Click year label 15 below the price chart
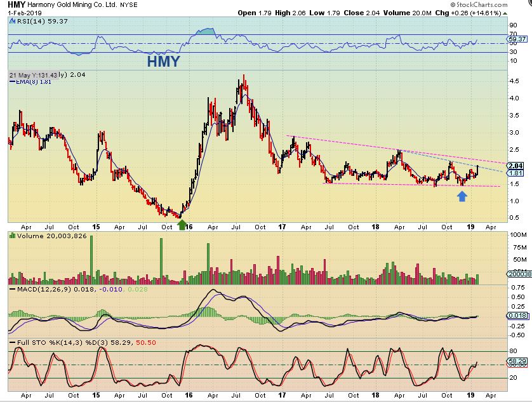Screen dimensions: 532x402 96,227
